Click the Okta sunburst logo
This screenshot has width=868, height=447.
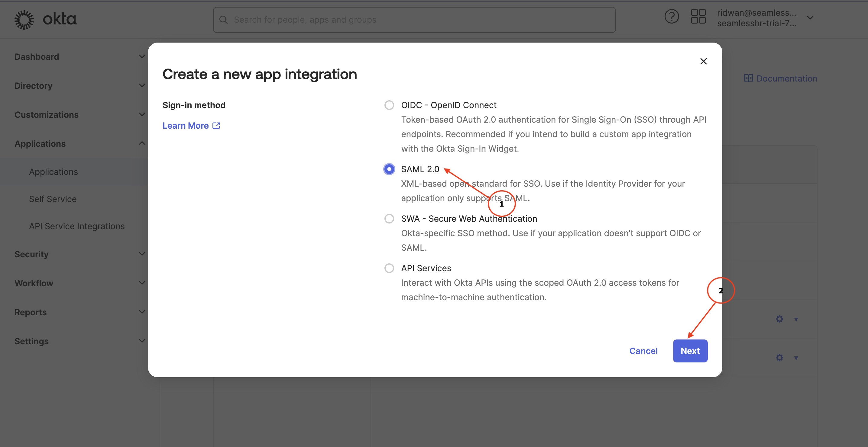click(24, 20)
